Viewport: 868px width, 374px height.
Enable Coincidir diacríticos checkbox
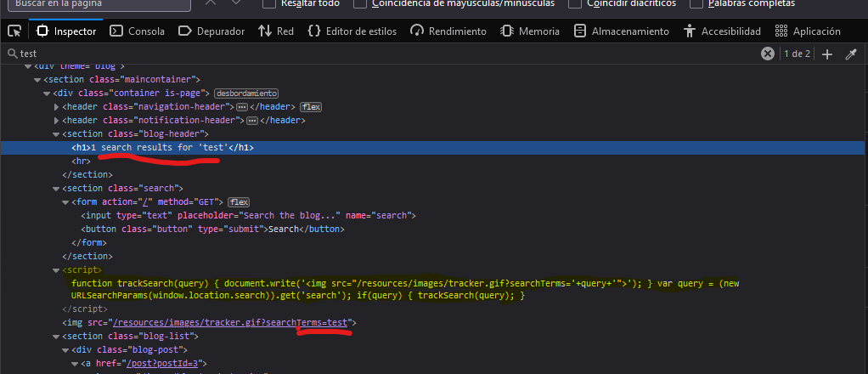575,3
